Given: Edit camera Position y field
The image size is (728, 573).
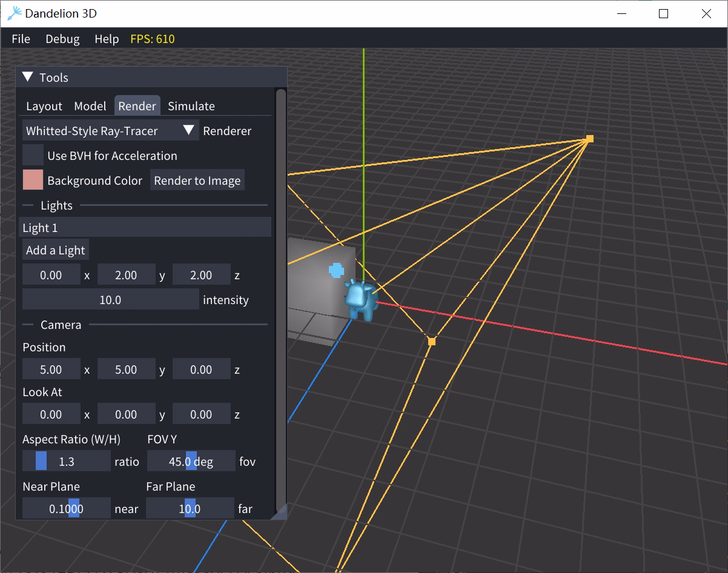Looking at the screenshot, I should coord(126,369).
